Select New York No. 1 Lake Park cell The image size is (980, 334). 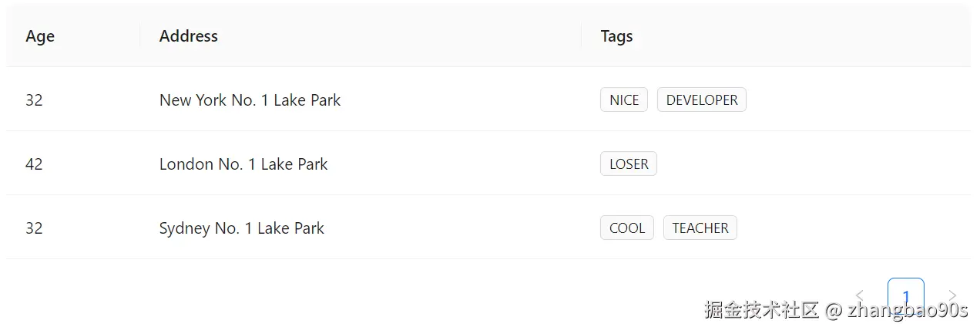coord(250,100)
